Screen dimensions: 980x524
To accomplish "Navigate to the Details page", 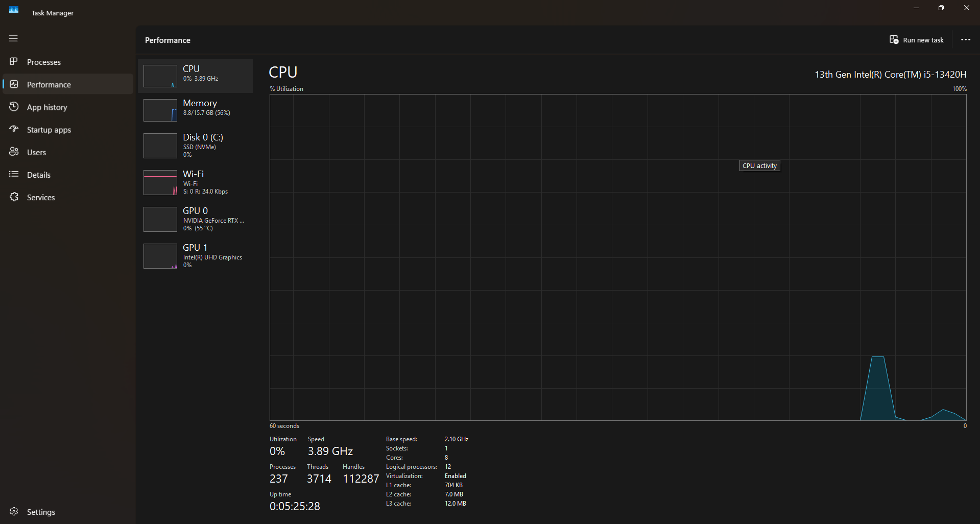I will click(x=67, y=174).
